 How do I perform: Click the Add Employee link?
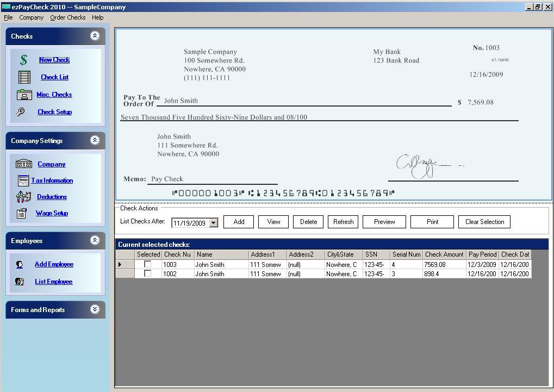(x=54, y=264)
